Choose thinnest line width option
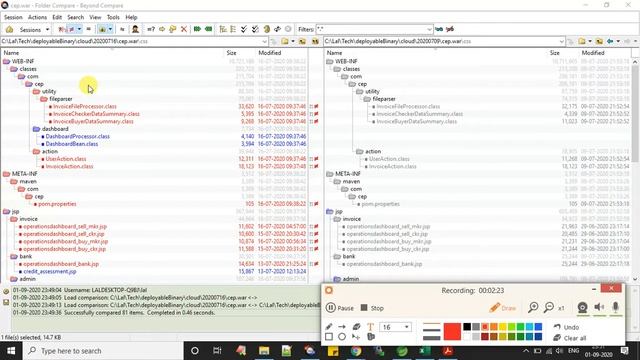The width and height of the screenshot is (640, 360). tap(431, 324)
